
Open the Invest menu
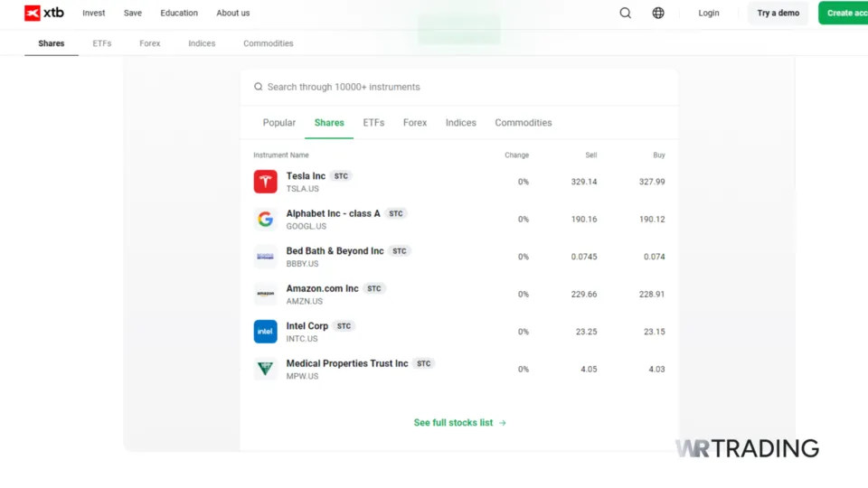[93, 13]
